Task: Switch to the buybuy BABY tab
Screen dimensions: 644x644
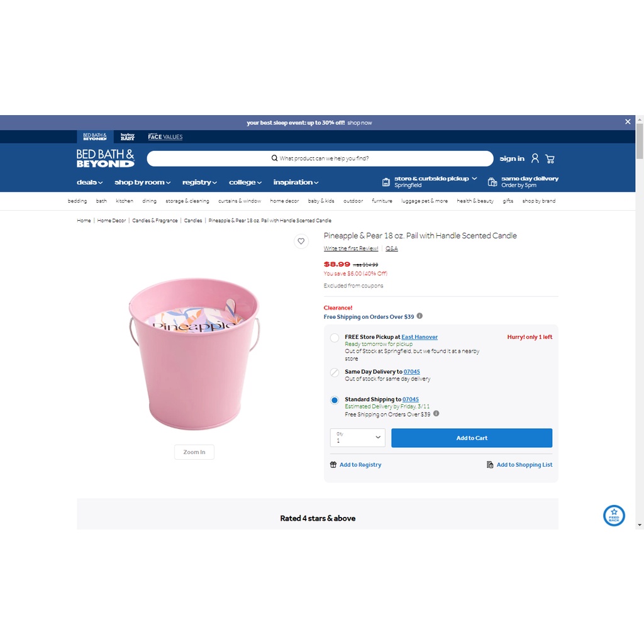Action: coord(127,136)
